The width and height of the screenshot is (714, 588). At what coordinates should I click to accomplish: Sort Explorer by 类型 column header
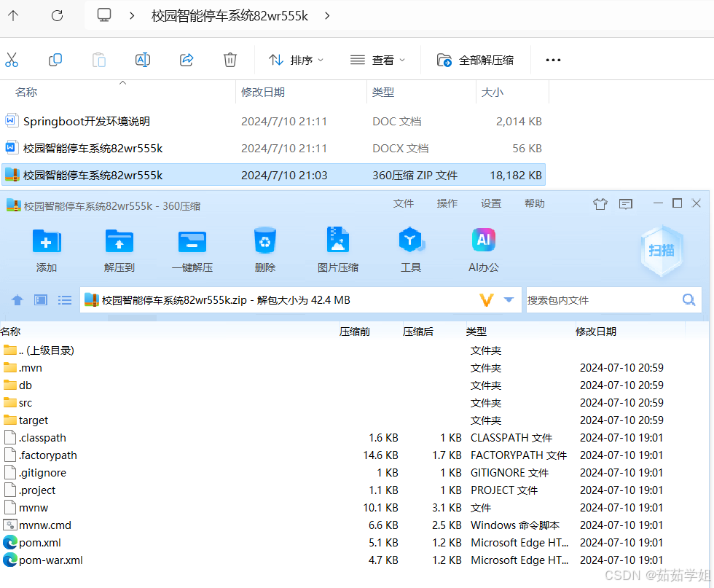[383, 92]
